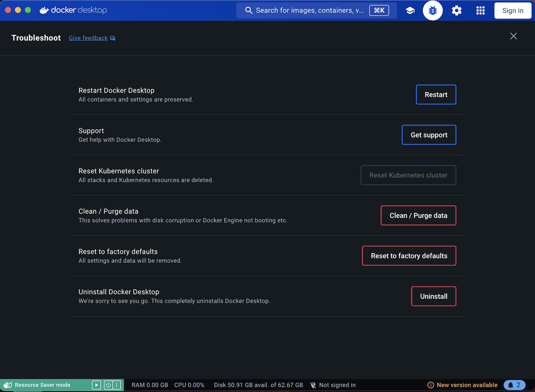Click 'All stacks and Kubernetes resources are deleted.'
This screenshot has height=392, width=535.
click(x=146, y=180)
